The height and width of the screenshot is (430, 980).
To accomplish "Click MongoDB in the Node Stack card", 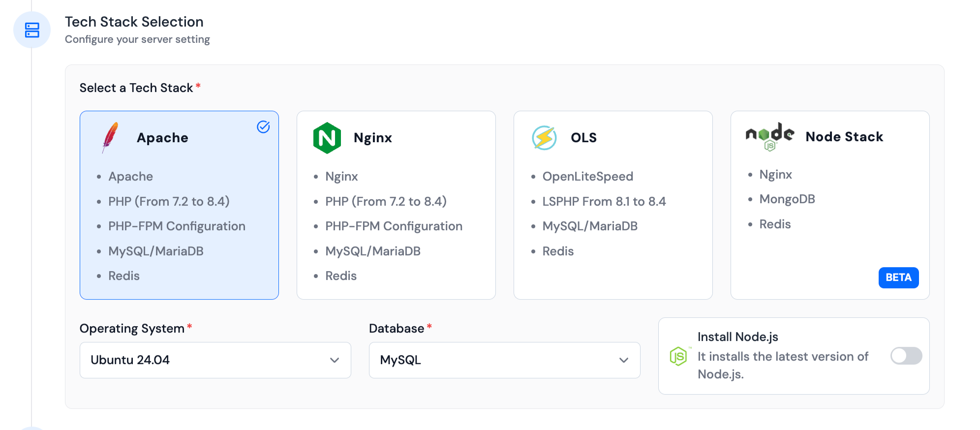I will 787,199.
